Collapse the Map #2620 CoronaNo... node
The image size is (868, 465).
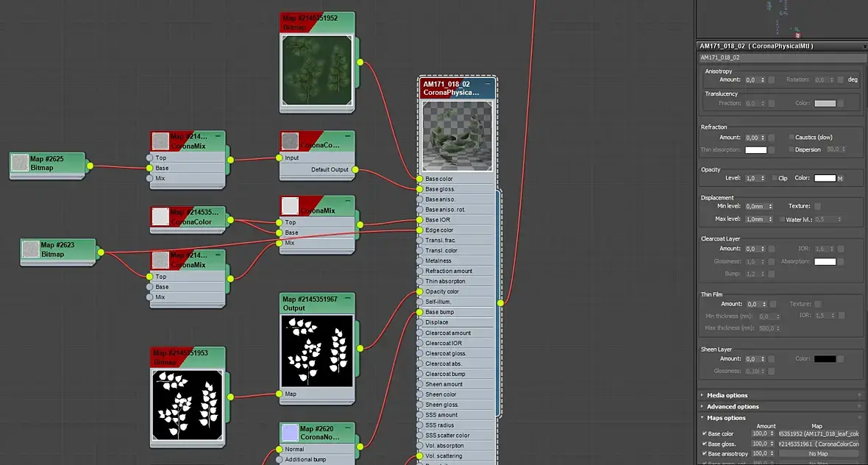pyautogui.click(x=348, y=427)
